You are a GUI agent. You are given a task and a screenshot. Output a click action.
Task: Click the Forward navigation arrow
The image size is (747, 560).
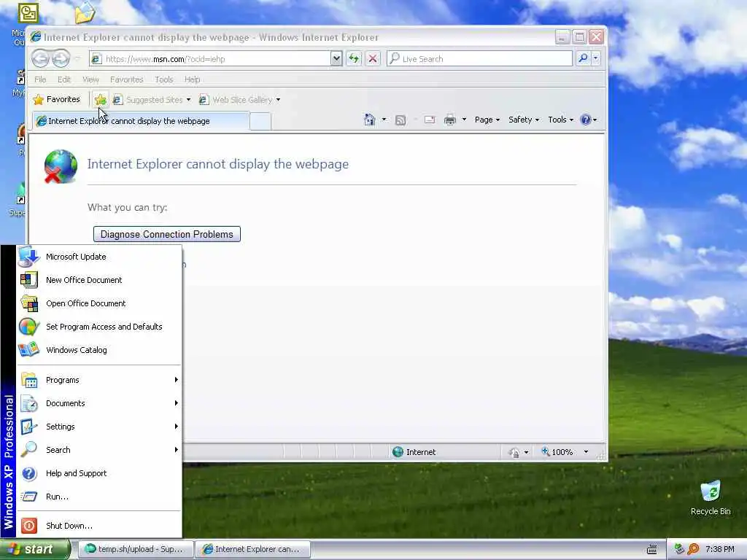61,58
